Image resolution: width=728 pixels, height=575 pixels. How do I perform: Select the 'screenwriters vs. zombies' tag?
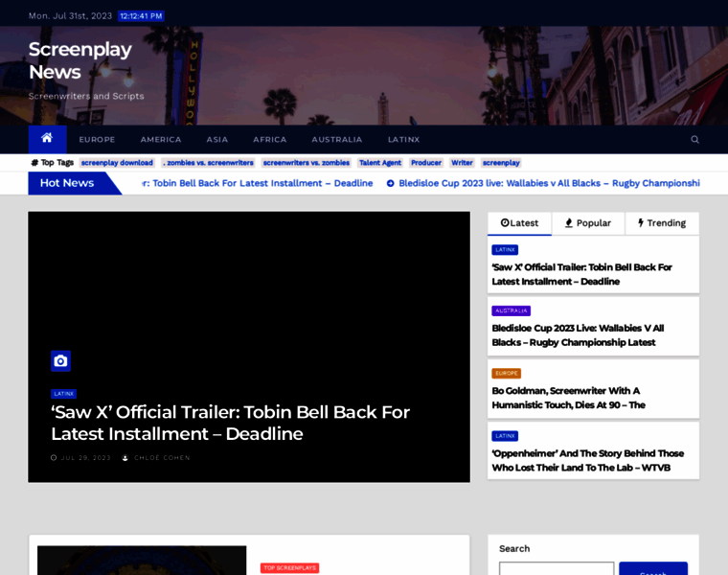[306, 163]
